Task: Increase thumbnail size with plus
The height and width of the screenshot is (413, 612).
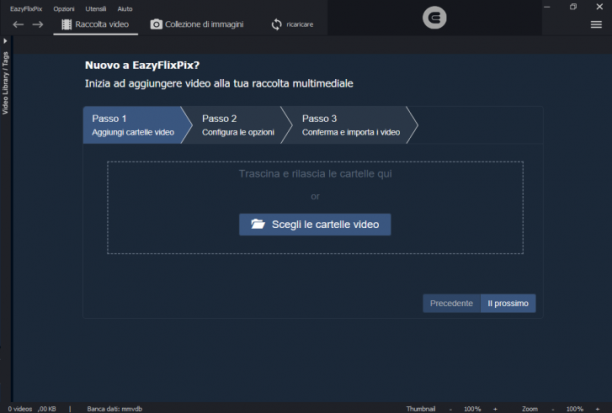Action: pyautogui.click(x=495, y=409)
